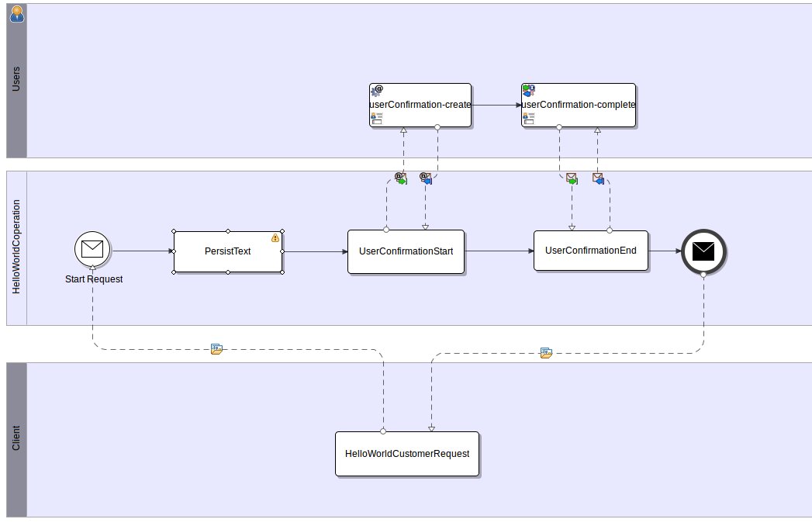Image resolution: width=812 pixels, height=526 pixels.
Task: Click the colored task-type icon on userConfirmation-complete
Action: [530, 89]
